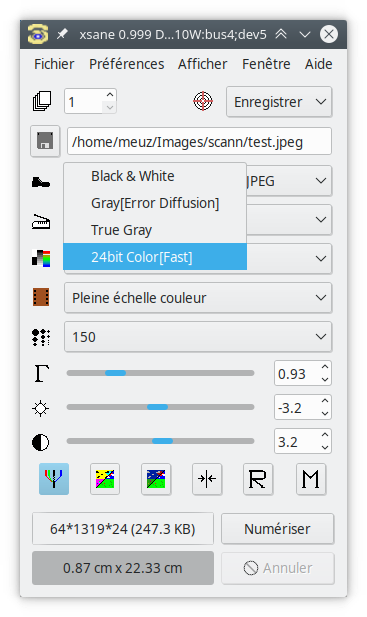Viewport: 367px width, 617px height.
Task: Click the multipage copies count icon
Action: tap(42, 101)
